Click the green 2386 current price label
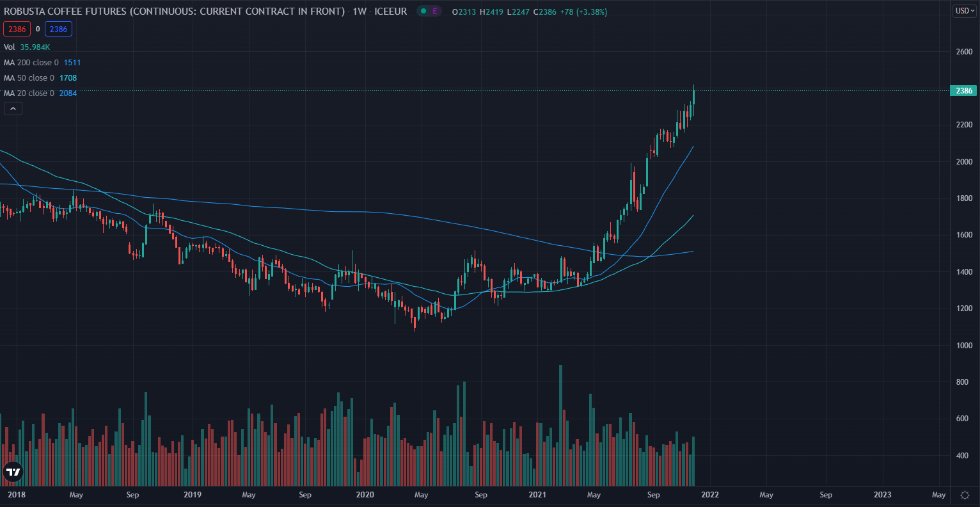980x507 pixels. 963,91
